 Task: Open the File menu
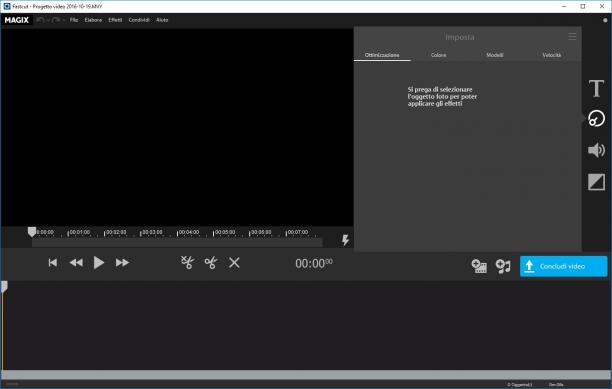74,20
